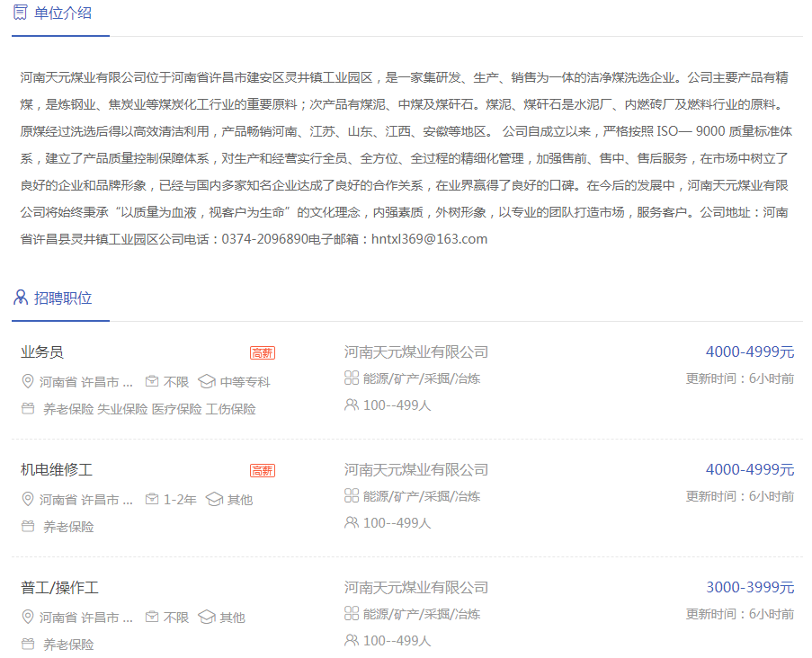Click 100--499人 in 机电维修工 row

coord(397,523)
